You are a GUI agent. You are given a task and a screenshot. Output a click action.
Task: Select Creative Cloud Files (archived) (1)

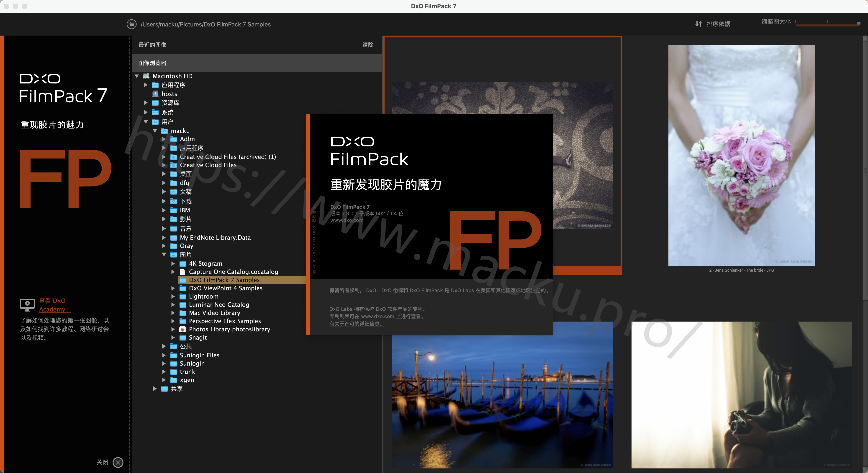pos(228,157)
